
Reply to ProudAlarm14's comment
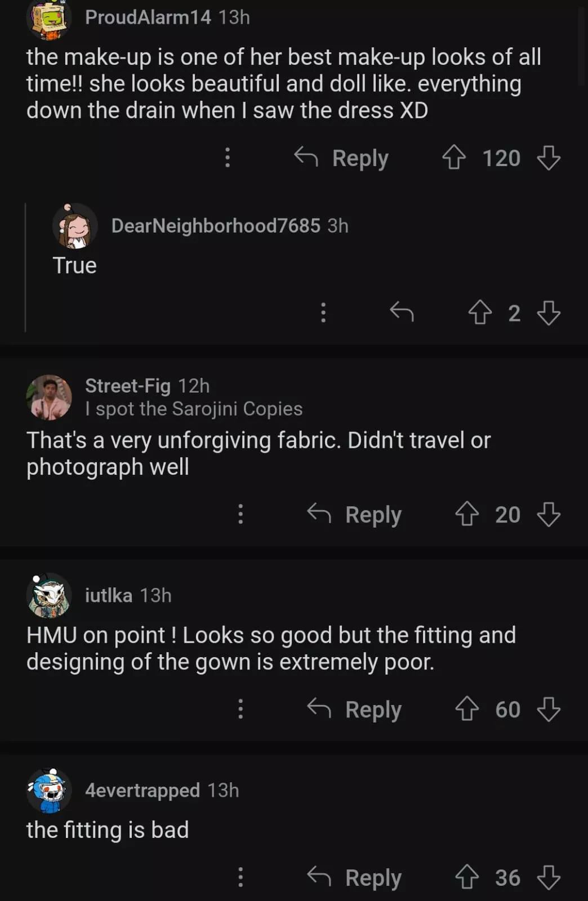[342, 158]
